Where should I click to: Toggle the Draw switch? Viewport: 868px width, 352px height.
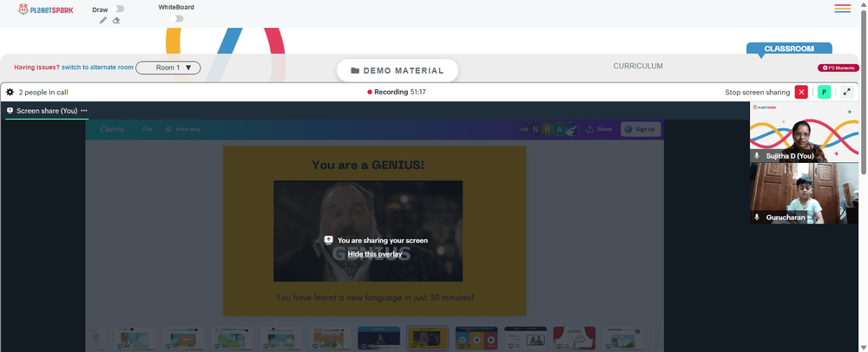click(x=118, y=9)
